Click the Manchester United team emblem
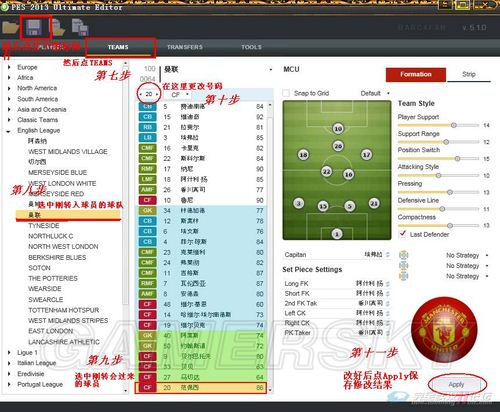This screenshot has height=412, width=500. [444, 330]
